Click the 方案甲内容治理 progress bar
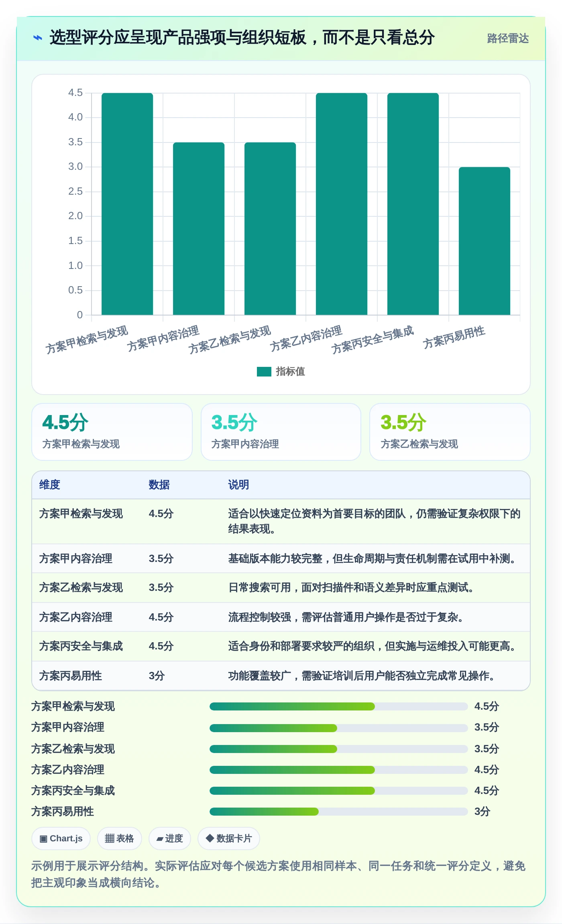Viewport: 562px width, 924px height. point(339,728)
